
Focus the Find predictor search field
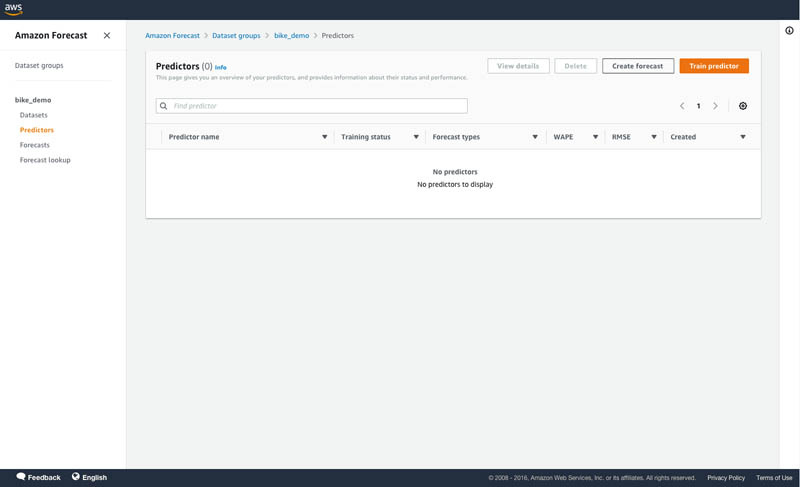[312, 106]
